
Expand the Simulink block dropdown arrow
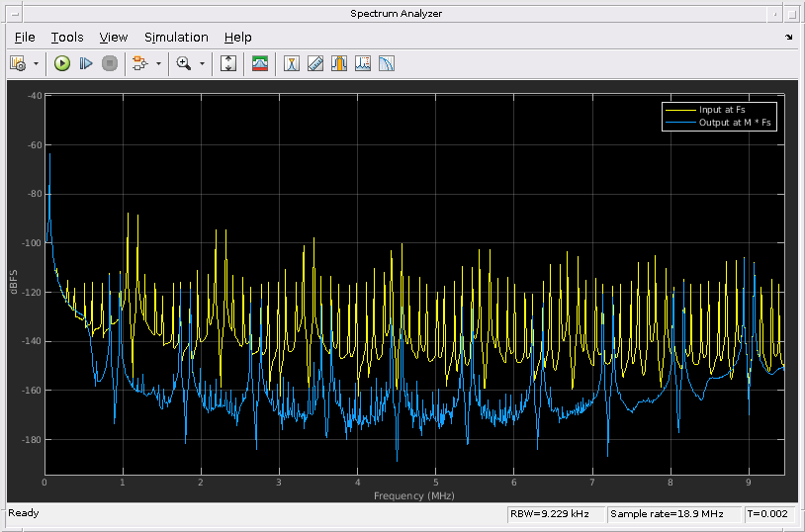point(156,63)
